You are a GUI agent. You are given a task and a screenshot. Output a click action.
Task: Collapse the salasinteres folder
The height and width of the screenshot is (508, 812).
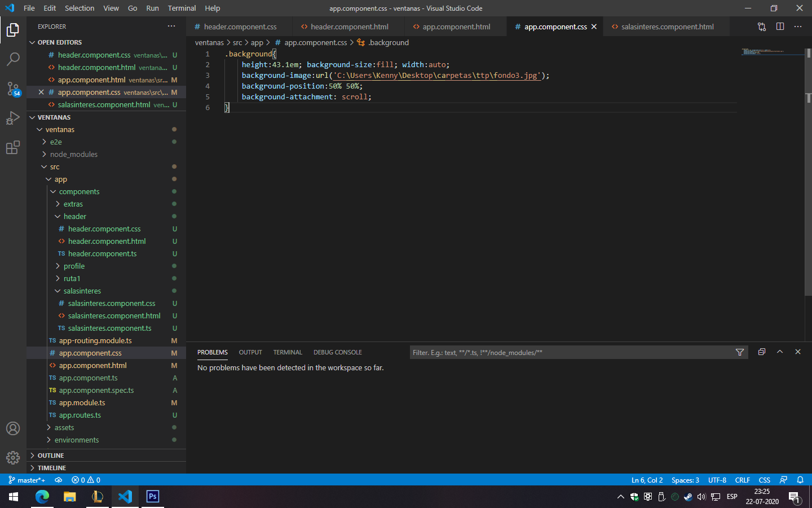click(x=82, y=291)
